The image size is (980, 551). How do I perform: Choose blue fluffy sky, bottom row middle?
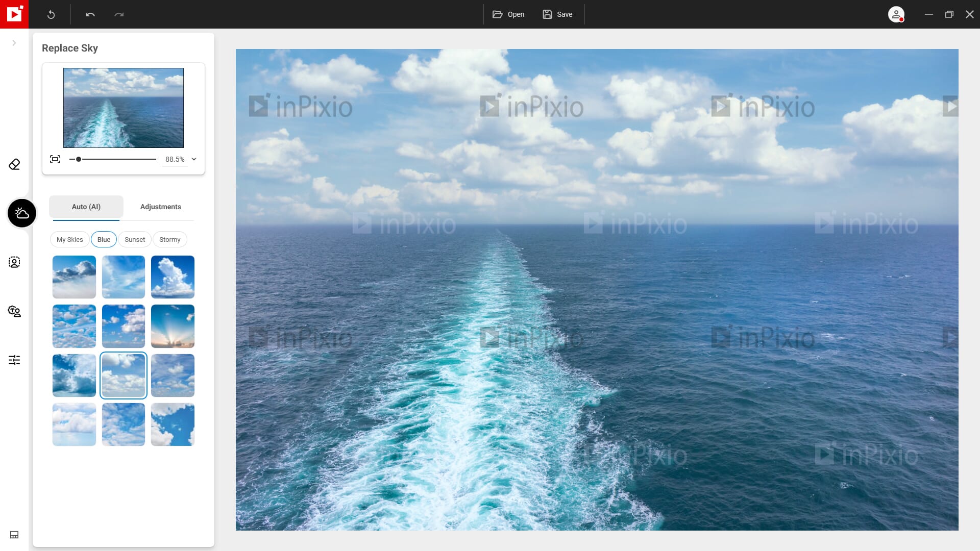(x=124, y=424)
